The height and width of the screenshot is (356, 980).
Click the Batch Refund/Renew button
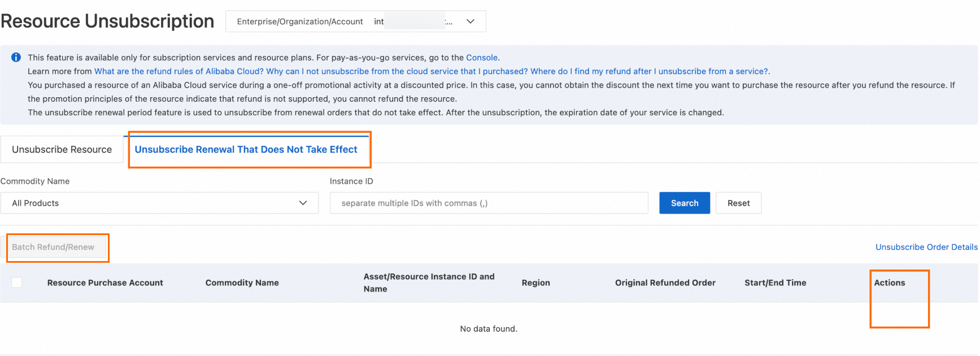point(54,247)
